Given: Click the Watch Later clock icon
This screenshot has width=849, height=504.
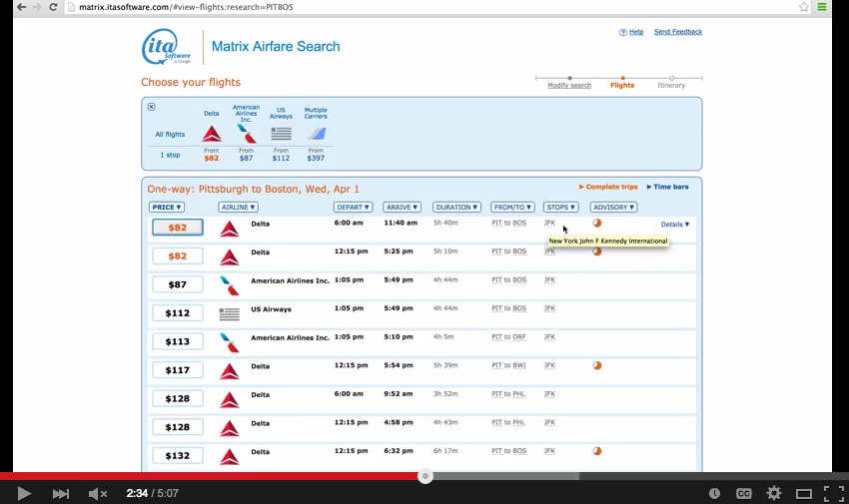Looking at the screenshot, I should 715,493.
